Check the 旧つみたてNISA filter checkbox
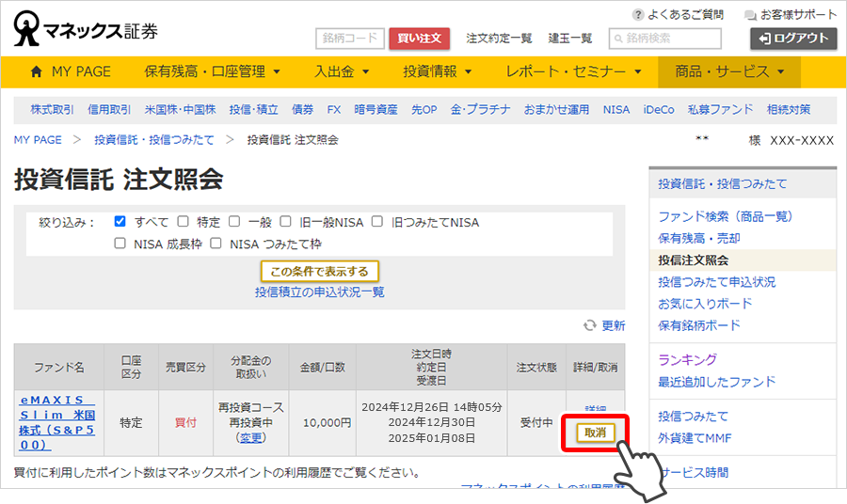 (377, 221)
